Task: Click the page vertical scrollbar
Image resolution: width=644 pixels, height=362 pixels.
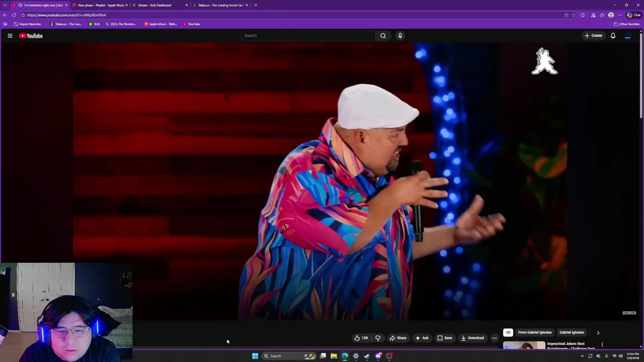Action: [641, 75]
